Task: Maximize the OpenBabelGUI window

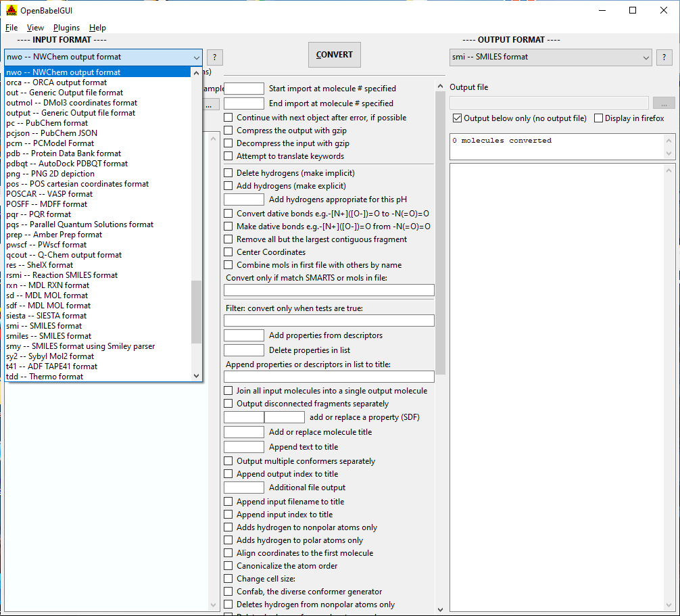Action: coord(633,10)
